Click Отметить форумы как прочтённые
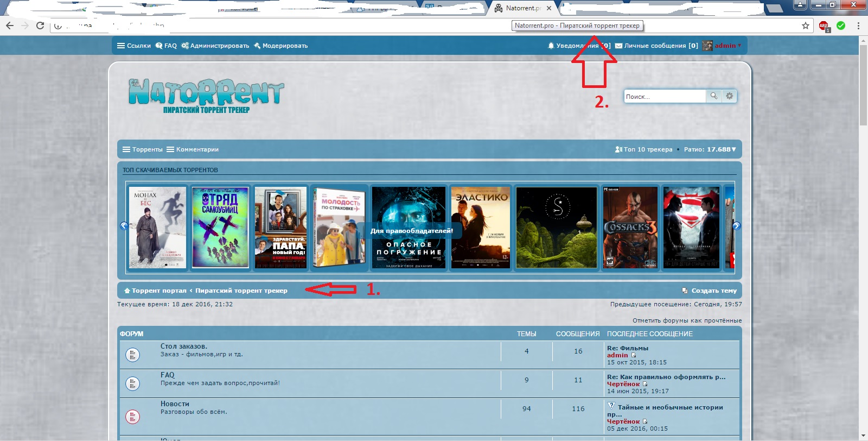Screen dimensions: 868x441 [687, 320]
